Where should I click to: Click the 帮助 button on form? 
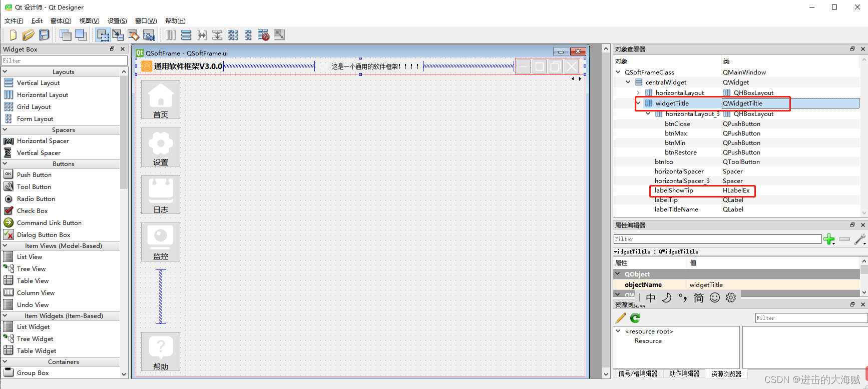point(161,351)
